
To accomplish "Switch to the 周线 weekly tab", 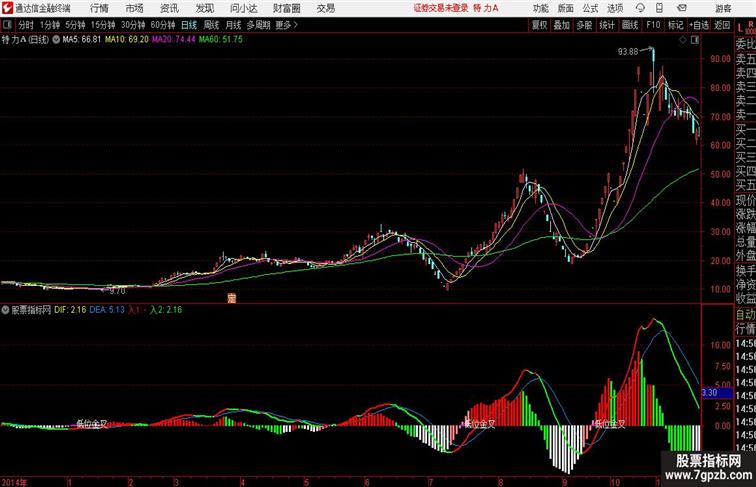I will point(211,25).
